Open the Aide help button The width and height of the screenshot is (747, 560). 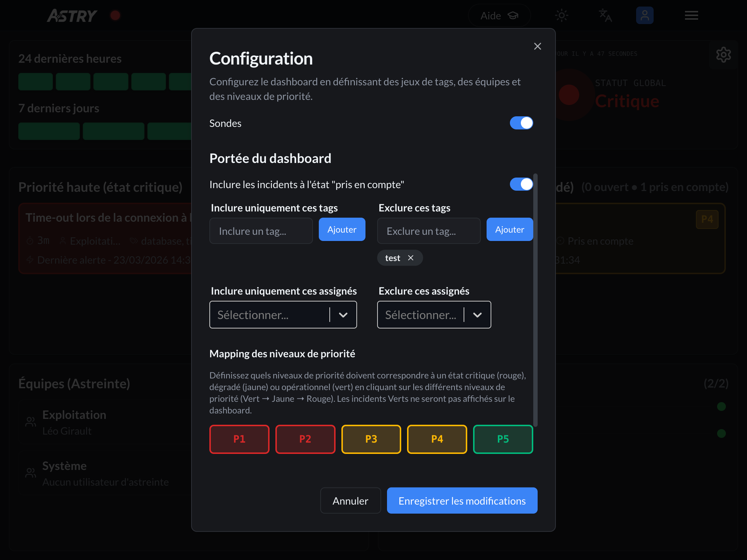(x=499, y=16)
